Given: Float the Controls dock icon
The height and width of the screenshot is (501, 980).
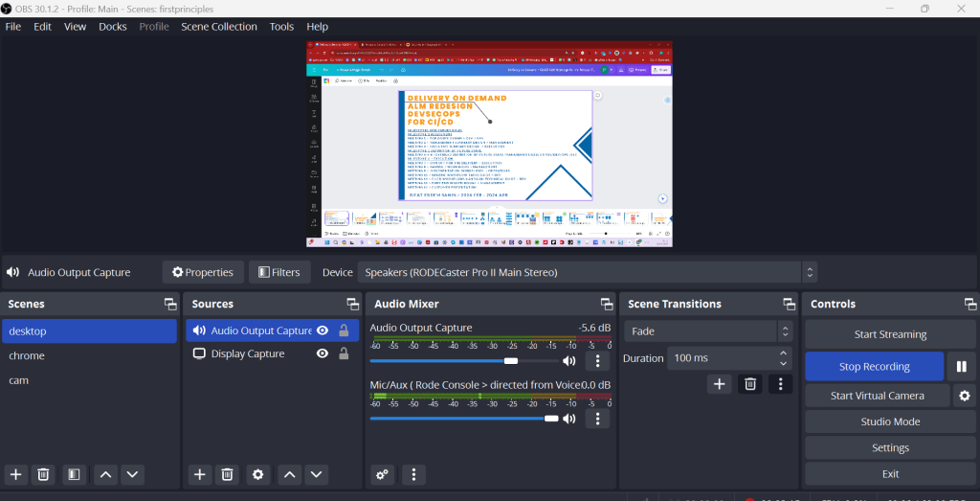Looking at the screenshot, I should point(970,304).
